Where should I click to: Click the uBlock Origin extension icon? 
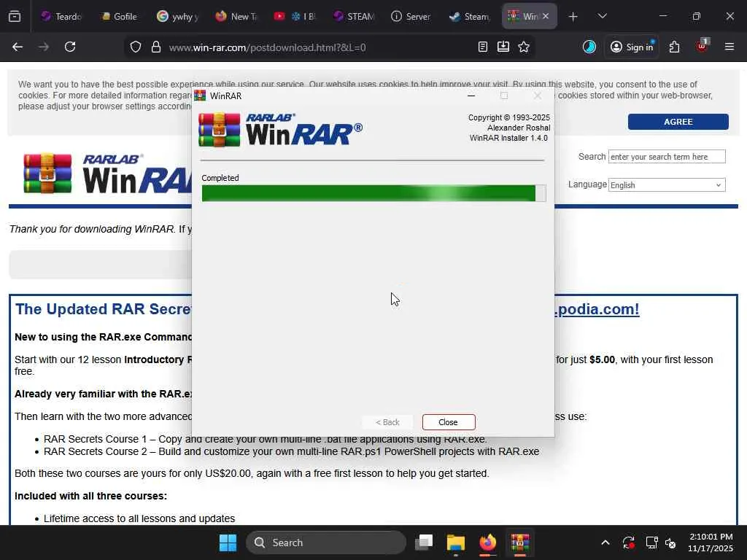pos(703,46)
